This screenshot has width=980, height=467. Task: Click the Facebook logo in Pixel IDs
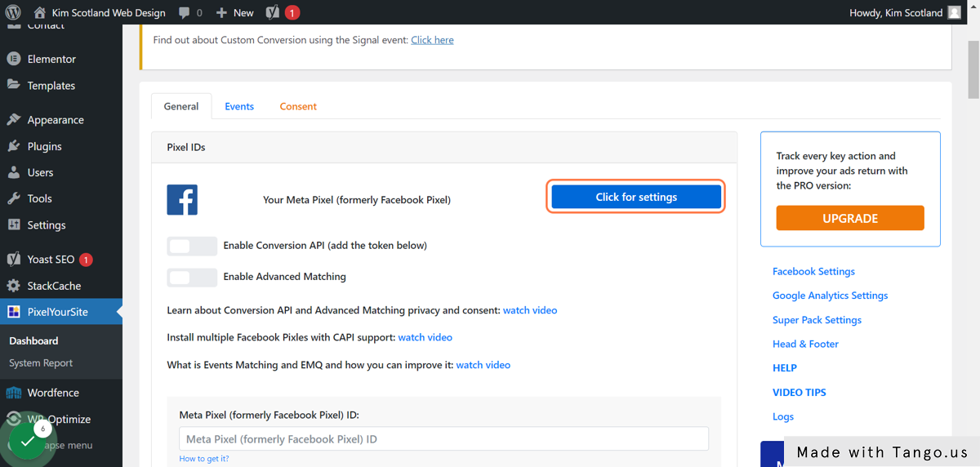point(182,199)
